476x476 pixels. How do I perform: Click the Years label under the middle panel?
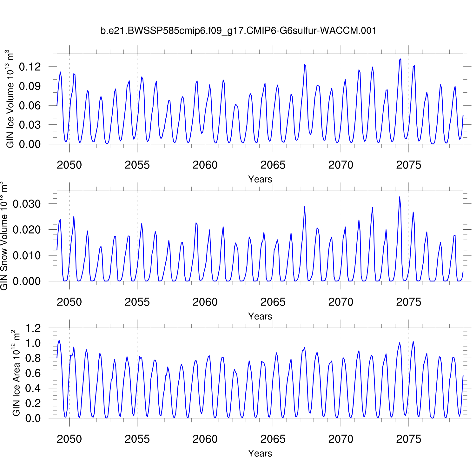point(260,316)
